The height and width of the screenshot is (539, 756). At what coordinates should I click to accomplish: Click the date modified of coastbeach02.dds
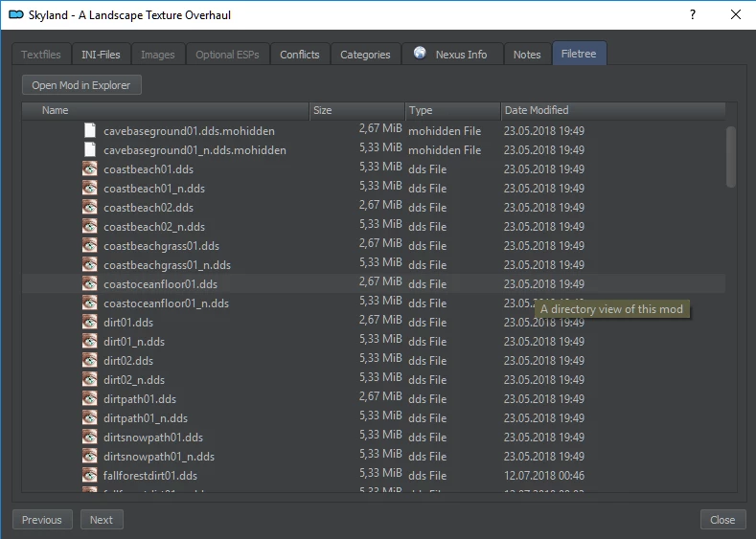(x=544, y=207)
